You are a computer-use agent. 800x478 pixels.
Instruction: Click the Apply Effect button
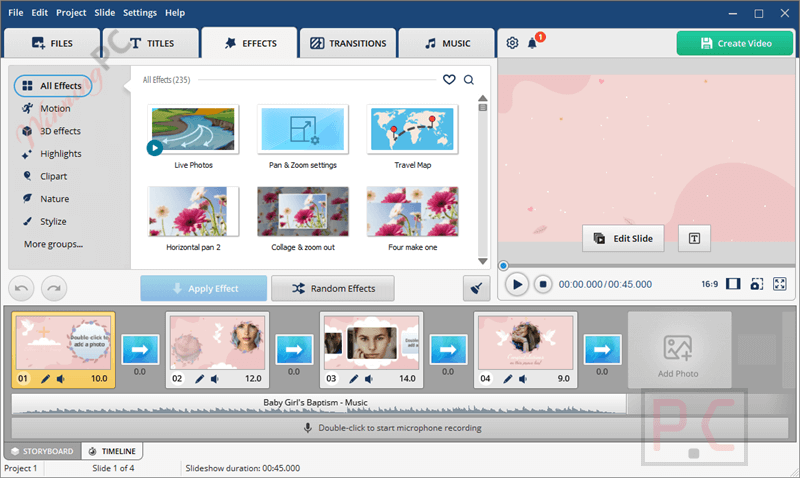pyautogui.click(x=204, y=288)
